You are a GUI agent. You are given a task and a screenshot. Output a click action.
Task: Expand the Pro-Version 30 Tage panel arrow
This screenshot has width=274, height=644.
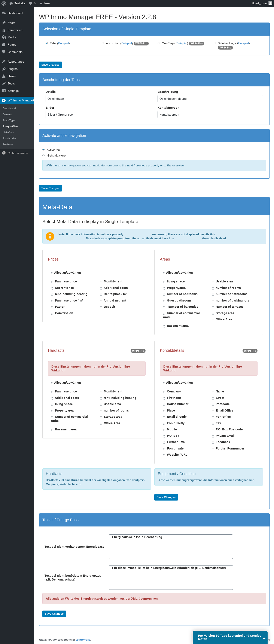(x=264, y=638)
